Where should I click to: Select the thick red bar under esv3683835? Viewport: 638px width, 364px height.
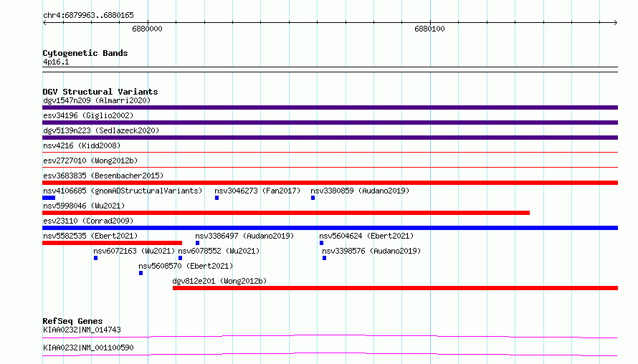point(330,183)
